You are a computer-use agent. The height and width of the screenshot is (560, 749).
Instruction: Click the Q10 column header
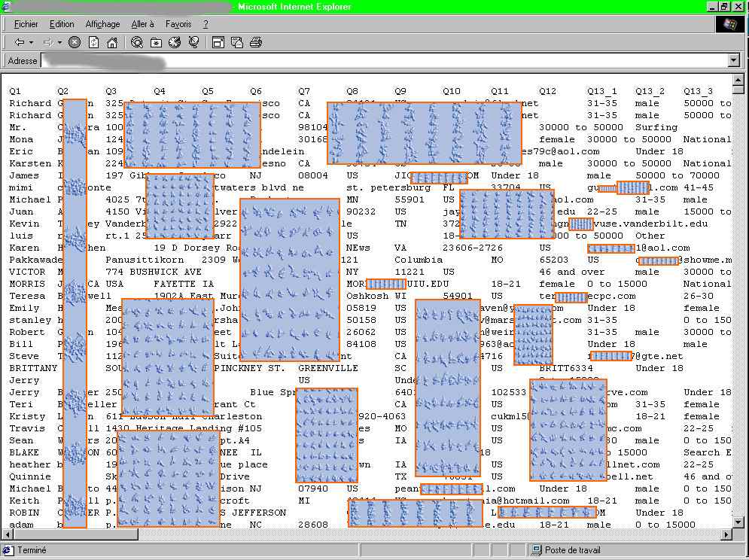point(452,91)
